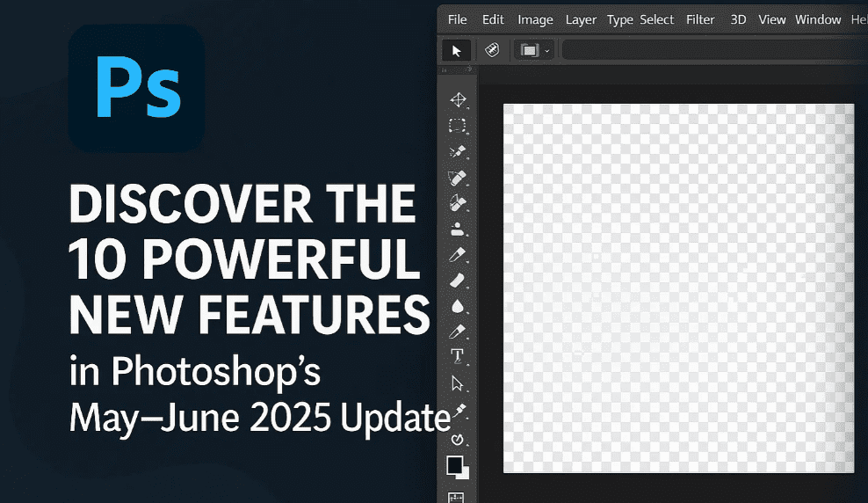868x503 pixels.
Task: Open the Window menu
Action: [x=818, y=20]
